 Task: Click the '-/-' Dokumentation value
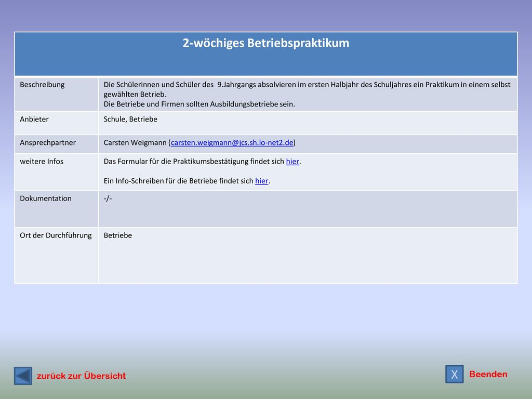point(108,198)
